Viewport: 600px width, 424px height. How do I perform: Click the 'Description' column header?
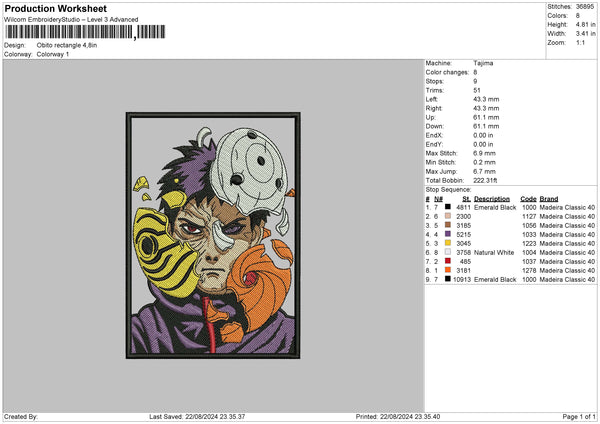pyautogui.click(x=492, y=199)
